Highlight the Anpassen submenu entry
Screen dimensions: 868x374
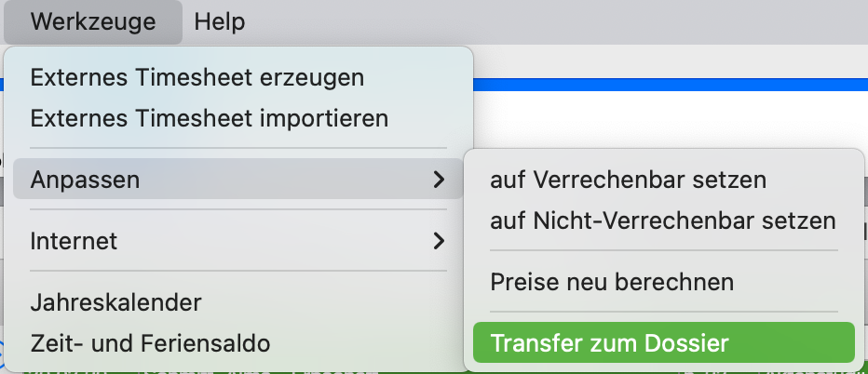pyautogui.click(x=238, y=179)
